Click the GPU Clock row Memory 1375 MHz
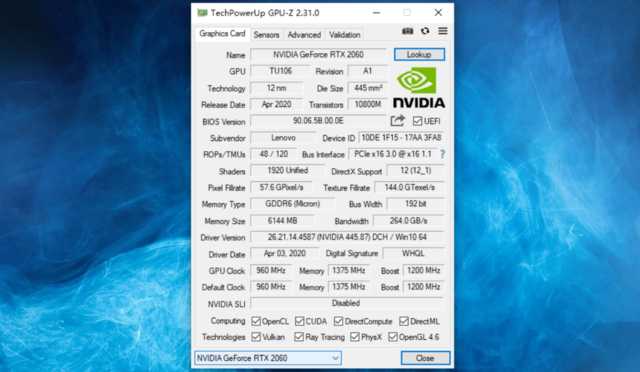The image size is (640, 372). (x=348, y=270)
